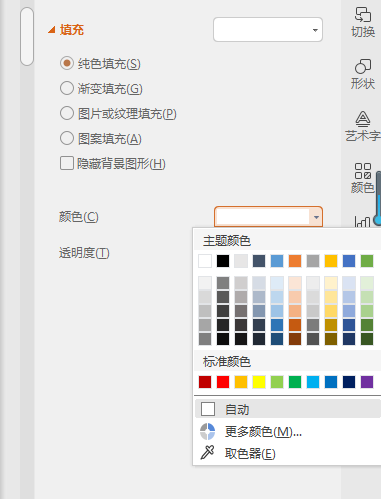Collapse the 填充 section triangle
Viewport: 381px width, 499px height.
[51, 30]
